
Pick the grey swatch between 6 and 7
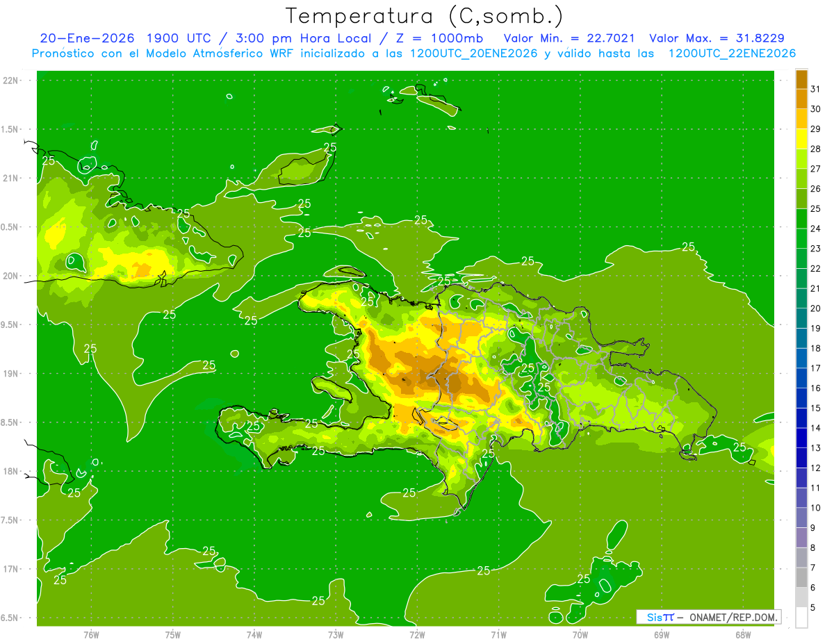(x=801, y=577)
